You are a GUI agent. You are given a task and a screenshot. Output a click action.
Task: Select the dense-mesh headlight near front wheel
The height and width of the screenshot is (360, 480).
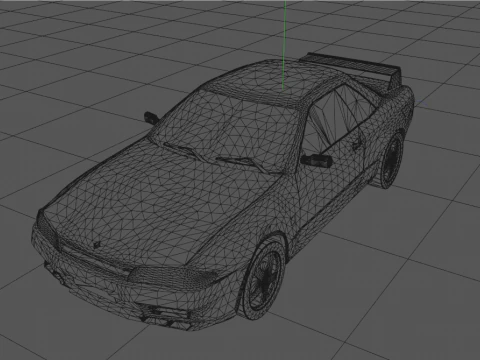[x=173, y=277]
